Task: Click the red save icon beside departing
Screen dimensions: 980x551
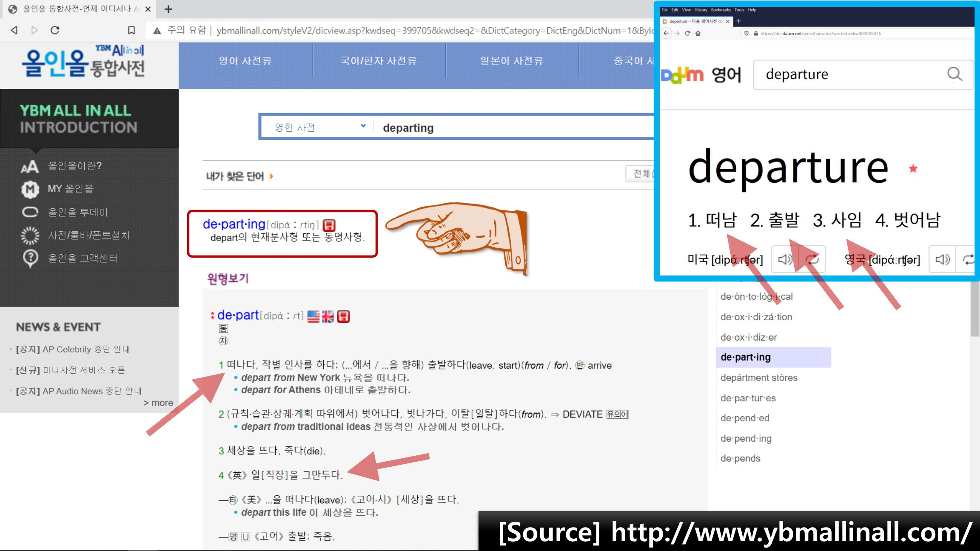Action: (x=329, y=225)
